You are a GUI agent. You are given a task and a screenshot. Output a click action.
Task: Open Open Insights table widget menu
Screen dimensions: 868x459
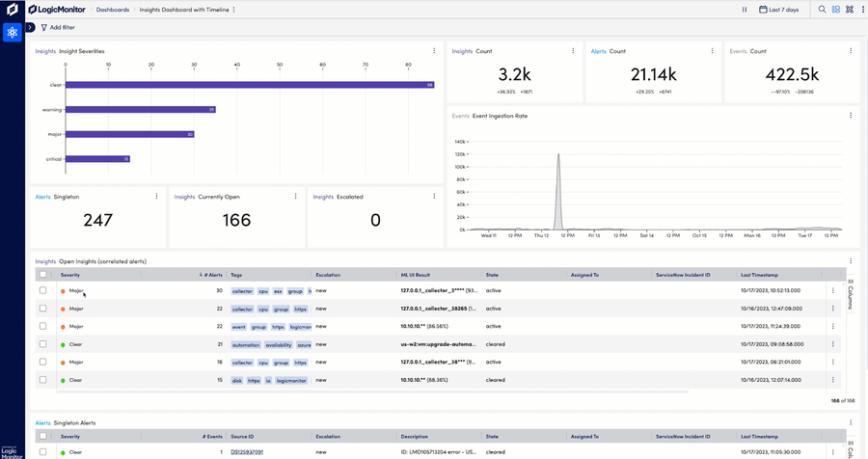pos(851,261)
